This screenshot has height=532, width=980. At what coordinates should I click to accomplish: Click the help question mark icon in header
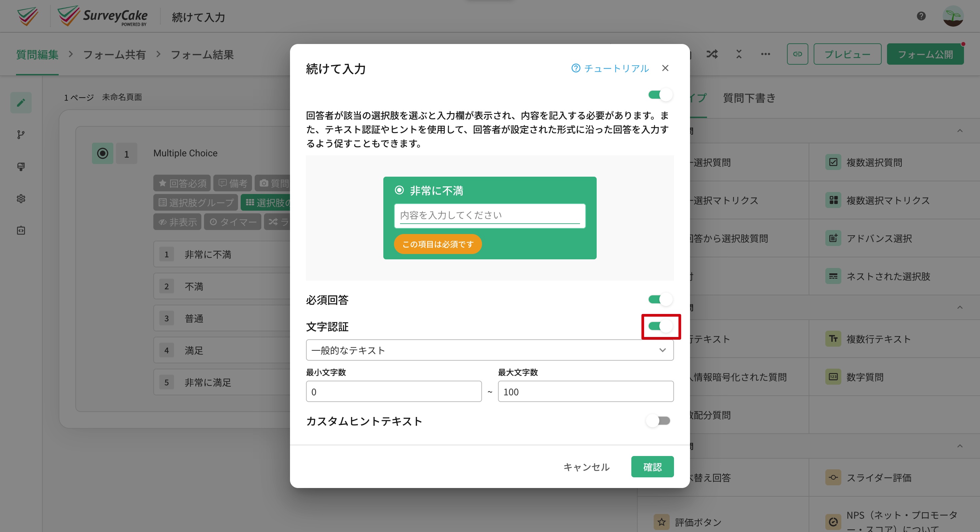coord(921,16)
